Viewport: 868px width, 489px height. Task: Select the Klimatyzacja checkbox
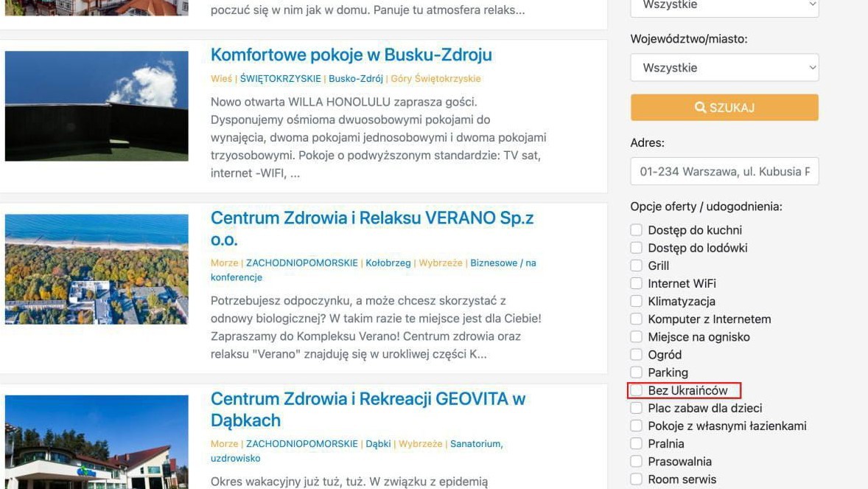(637, 301)
